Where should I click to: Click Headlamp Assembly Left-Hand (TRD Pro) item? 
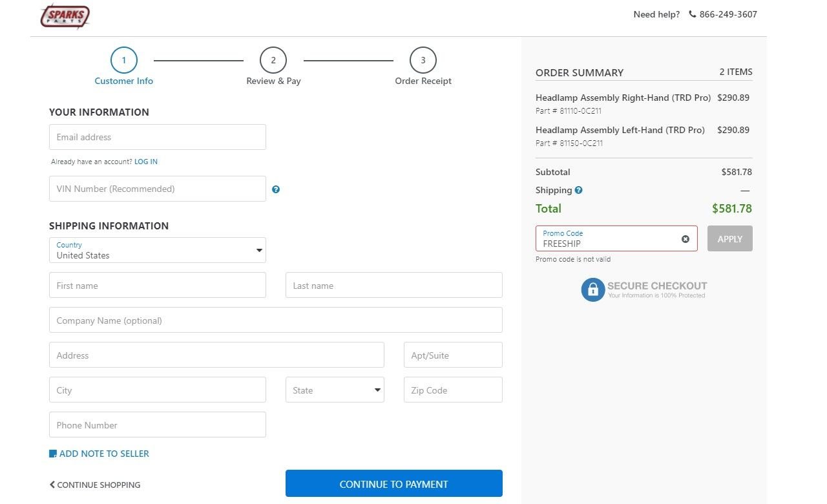coord(620,130)
